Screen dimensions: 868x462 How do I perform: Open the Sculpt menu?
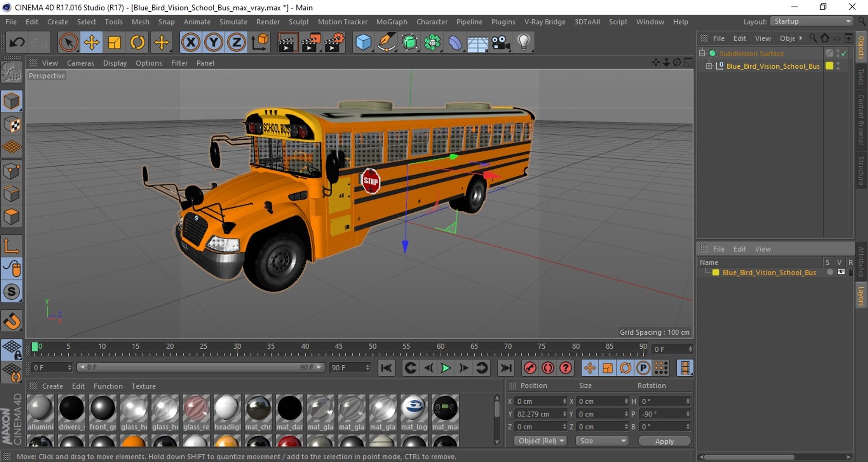coord(299,22)
